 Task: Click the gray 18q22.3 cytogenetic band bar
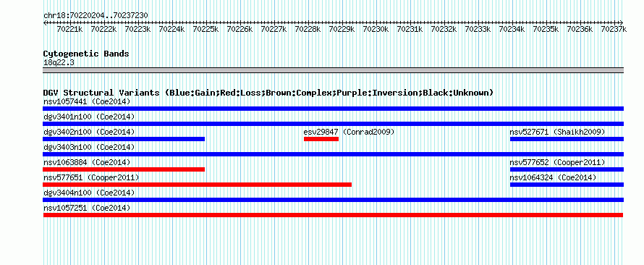[x=333, y=70]
